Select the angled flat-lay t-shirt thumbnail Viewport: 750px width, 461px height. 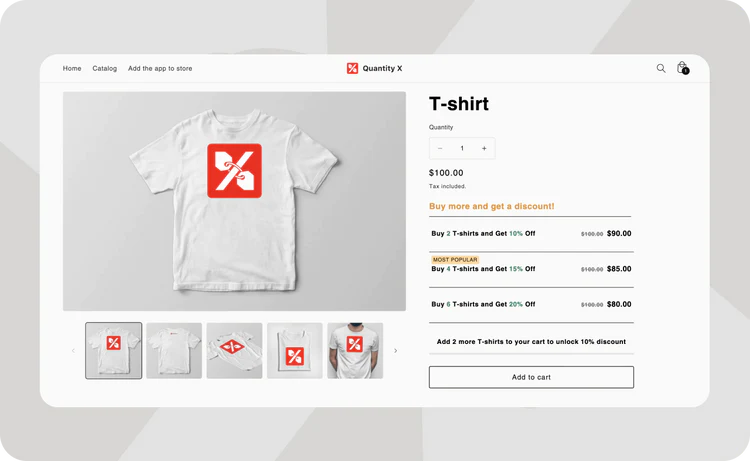tap(234, 351)
